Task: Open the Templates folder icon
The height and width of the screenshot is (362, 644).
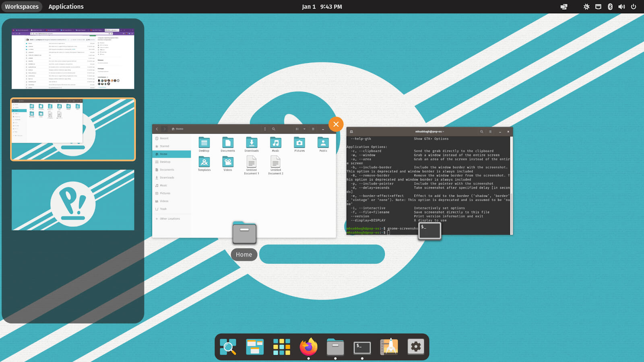Action: [x=204, y=164]
